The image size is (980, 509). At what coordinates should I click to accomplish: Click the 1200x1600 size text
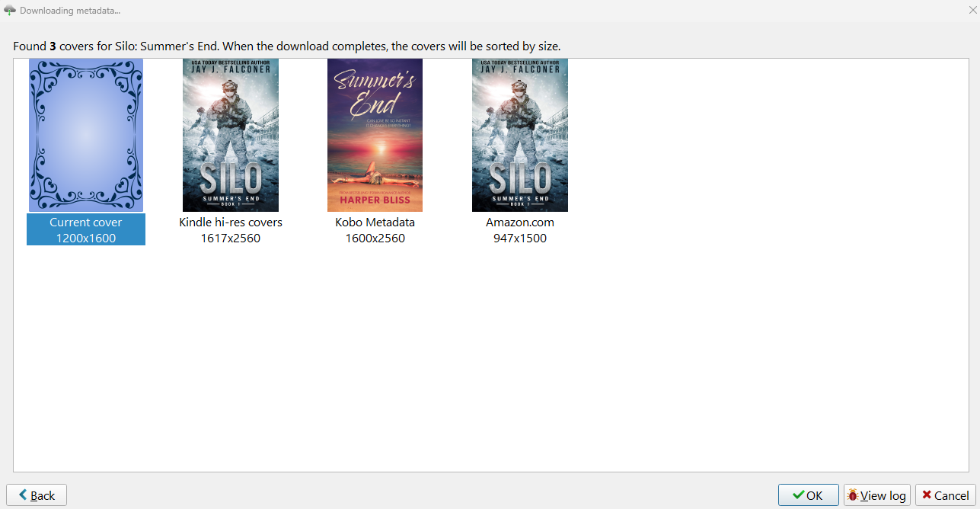pos(86,238)
